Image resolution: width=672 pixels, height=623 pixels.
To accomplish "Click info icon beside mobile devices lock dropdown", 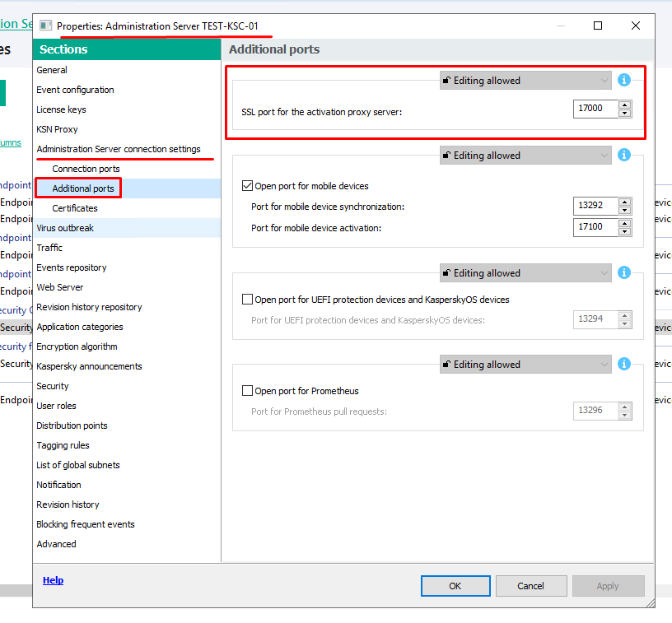I will point(623,155).
